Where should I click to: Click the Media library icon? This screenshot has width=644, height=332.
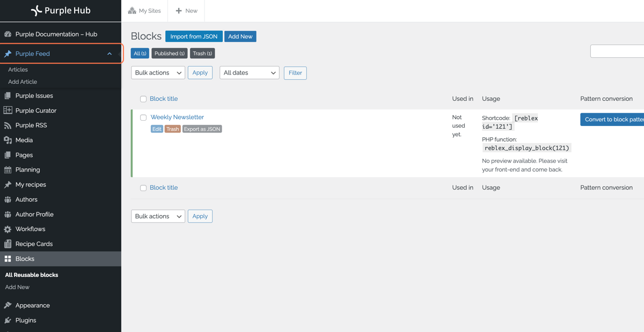click(x=8, y=140)
